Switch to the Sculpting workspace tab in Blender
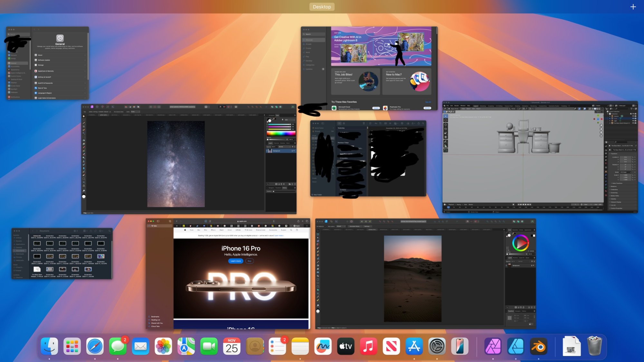Image resolution: width=644 pixels, height=362 pixels. (491, 106)
